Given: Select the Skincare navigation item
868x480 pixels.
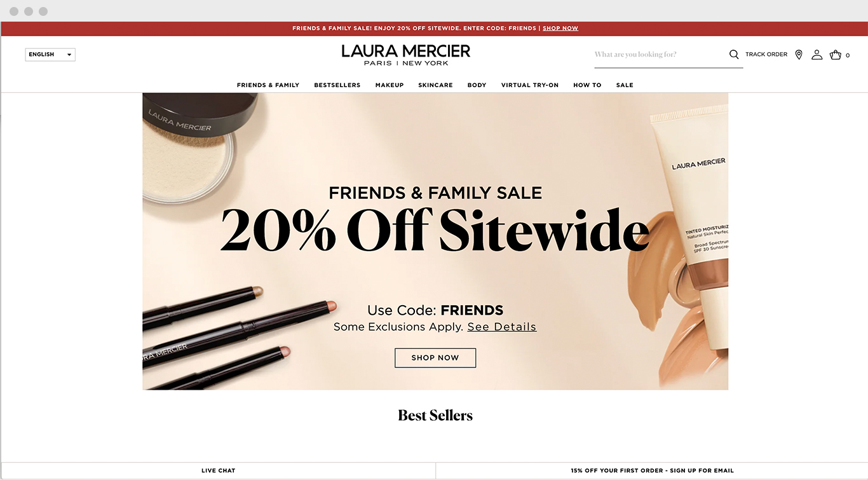Looking at the screenshot, I should pyautogui.click(x=435, y=85).
